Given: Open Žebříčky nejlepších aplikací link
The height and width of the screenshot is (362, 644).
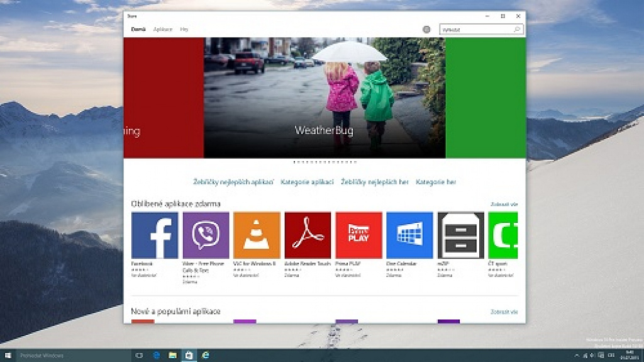Looking at the screenshot, I should click(x=233, y=182).
